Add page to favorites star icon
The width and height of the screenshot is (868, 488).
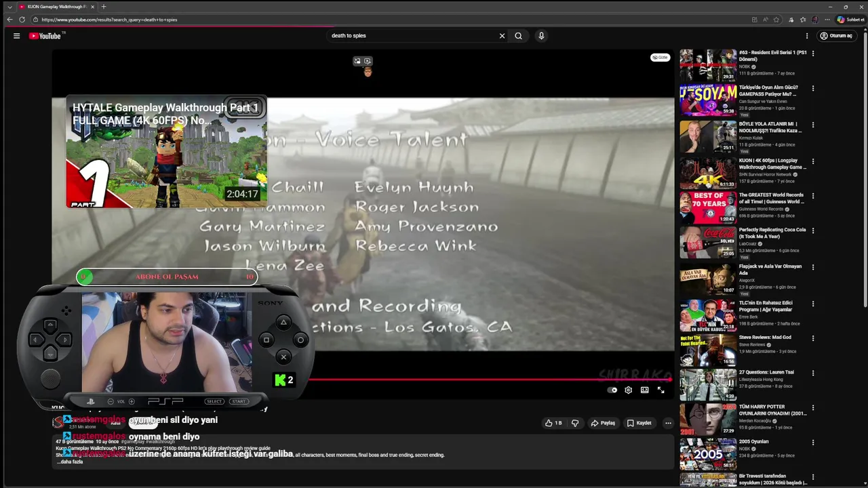pyautogui.click(x=776, y=20)
